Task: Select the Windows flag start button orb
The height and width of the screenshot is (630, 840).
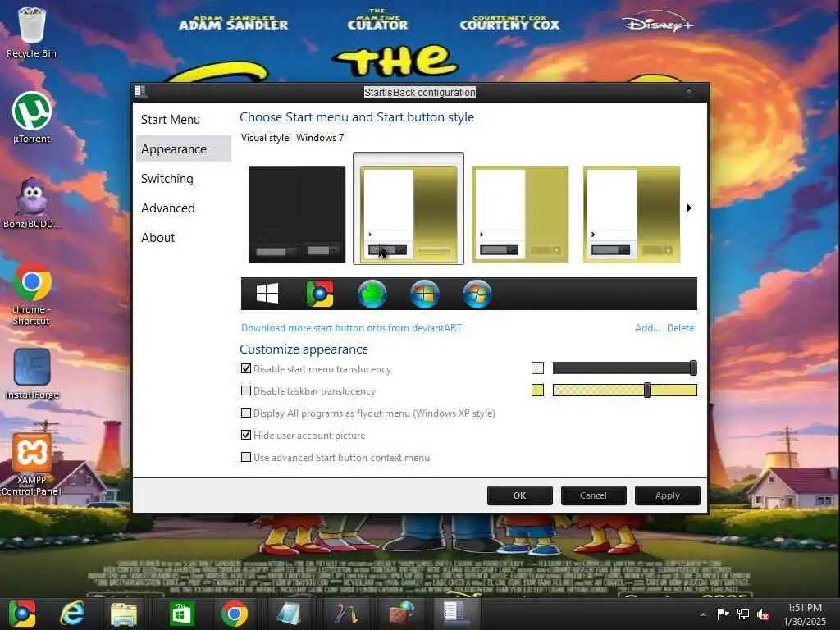Action: pos(267,294)
